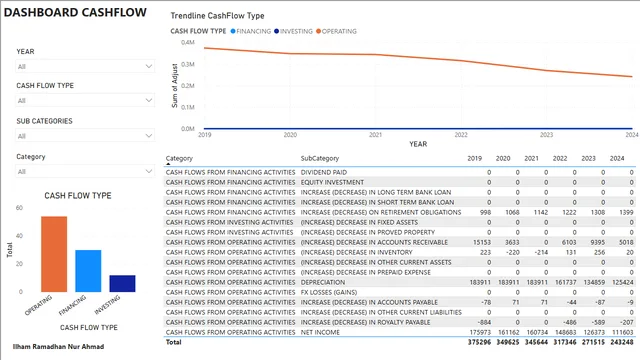The width and height of the screenshot is (640, 360).
Task: Select the FX LOSSES (GAINS) row
Action: pos(400,292)
